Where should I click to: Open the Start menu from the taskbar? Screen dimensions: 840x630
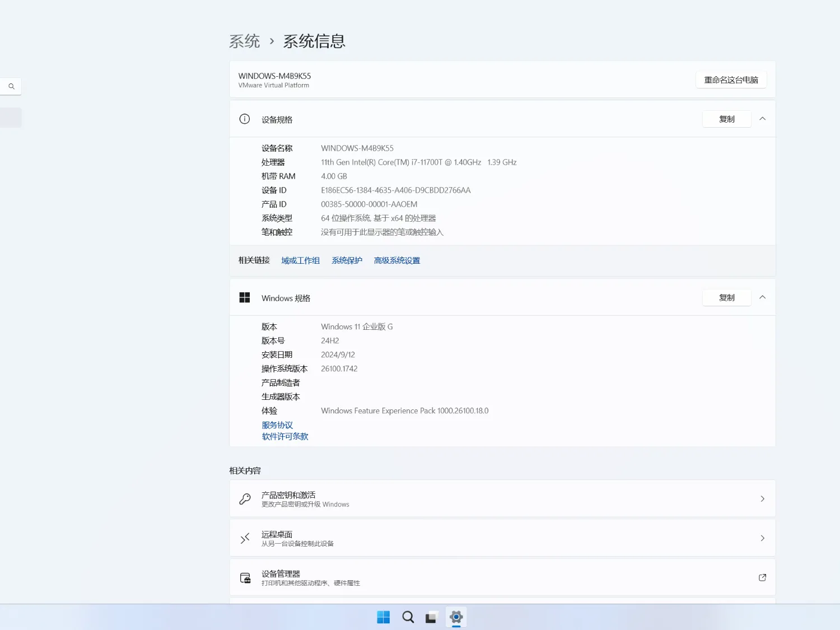pos(383,617)
